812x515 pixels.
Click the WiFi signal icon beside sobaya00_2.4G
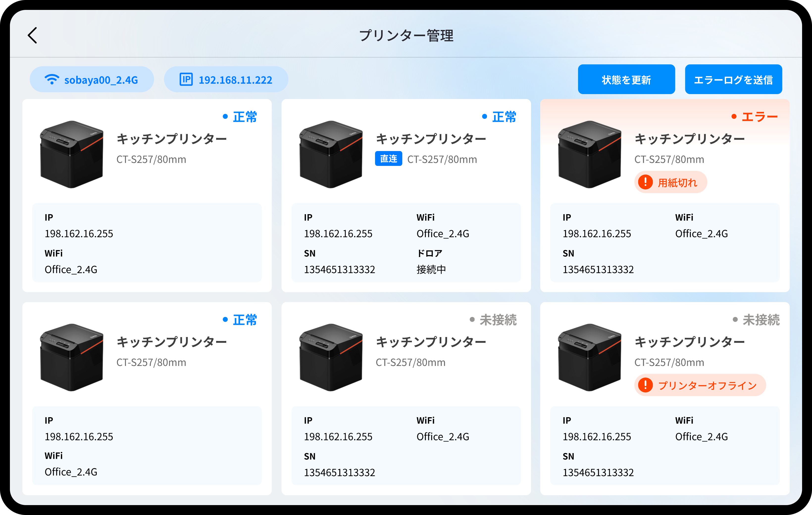click(51, 79)
